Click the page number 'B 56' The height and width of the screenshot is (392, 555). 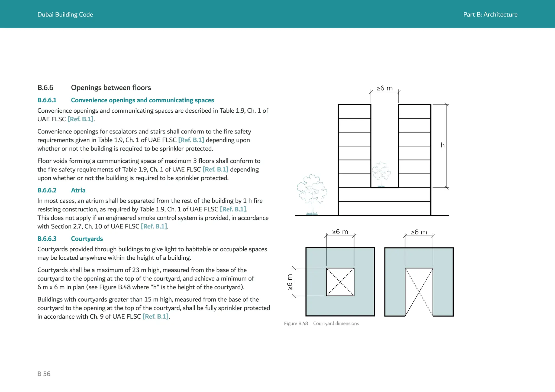(44, 374)
